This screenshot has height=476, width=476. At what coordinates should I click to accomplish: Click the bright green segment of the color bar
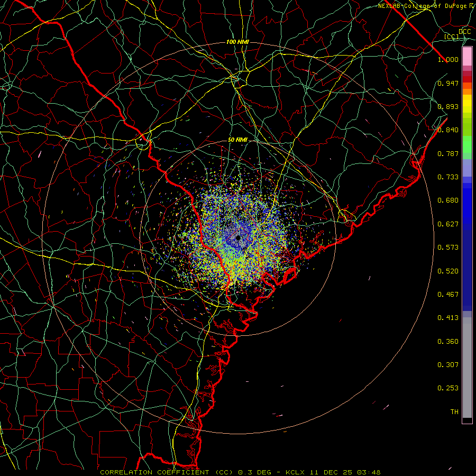click(x=467, y=144)
